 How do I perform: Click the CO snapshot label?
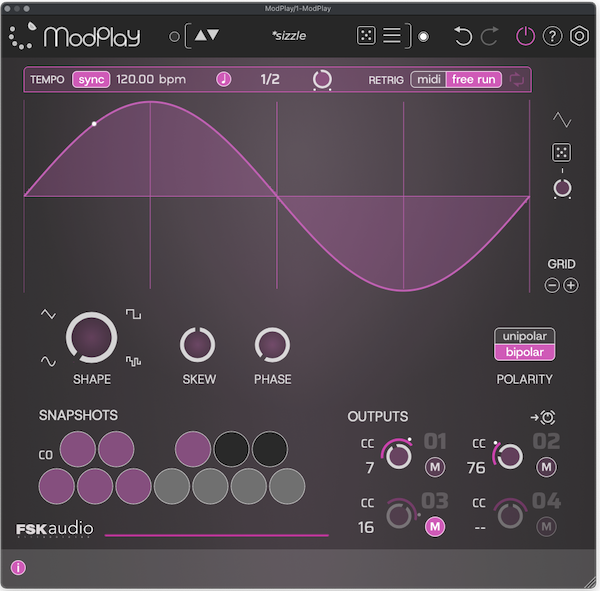(46, 455)
